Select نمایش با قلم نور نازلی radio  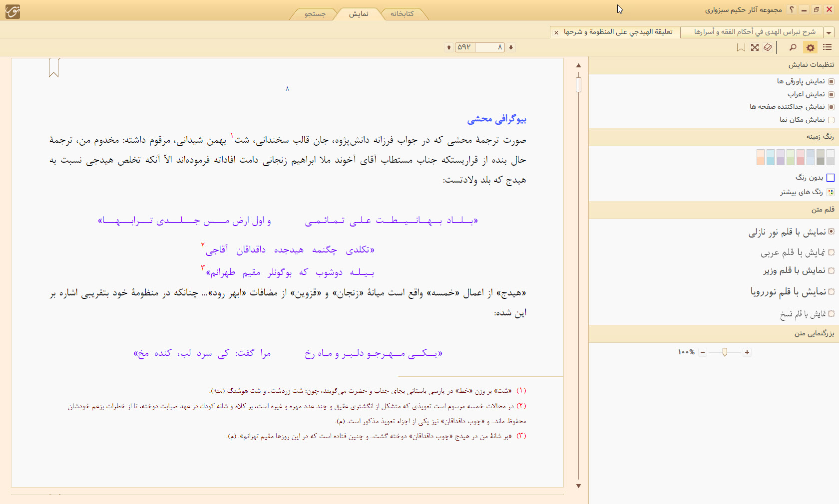point(831,232)
